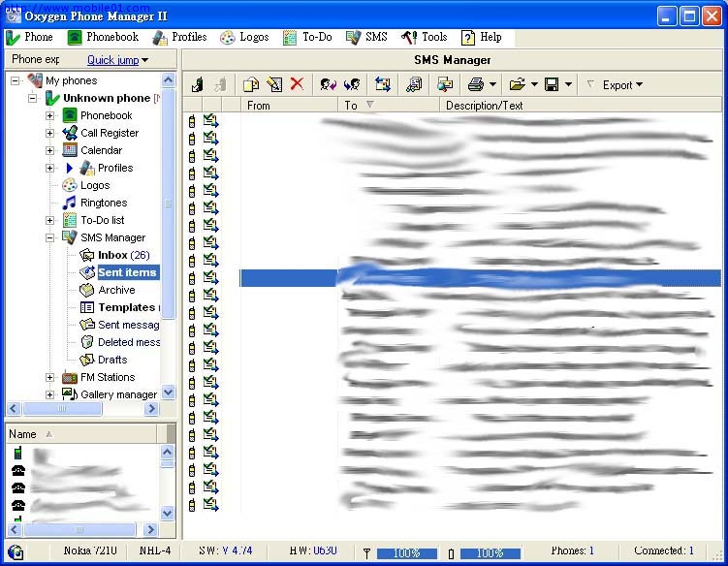The width and height of the screenshot is (728, 566).
Task: Click the Name list scroll down arrow
Action: (168, 513)
